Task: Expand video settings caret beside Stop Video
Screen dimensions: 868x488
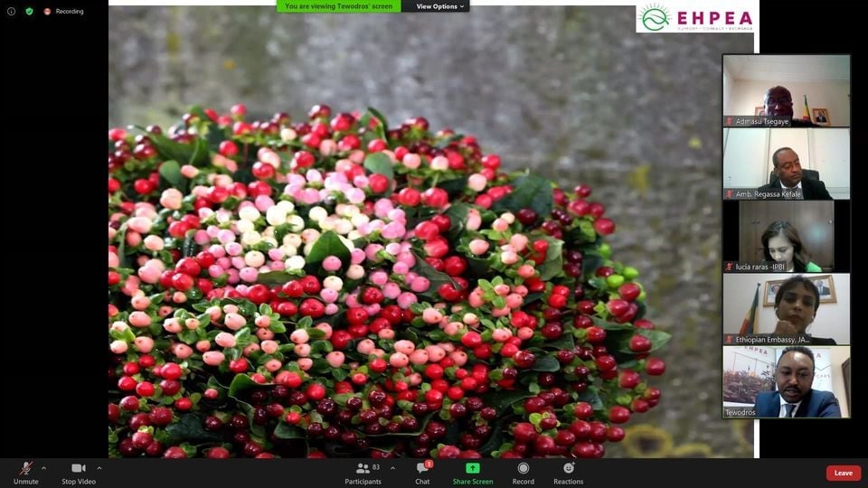Action: tap(99, 467)
